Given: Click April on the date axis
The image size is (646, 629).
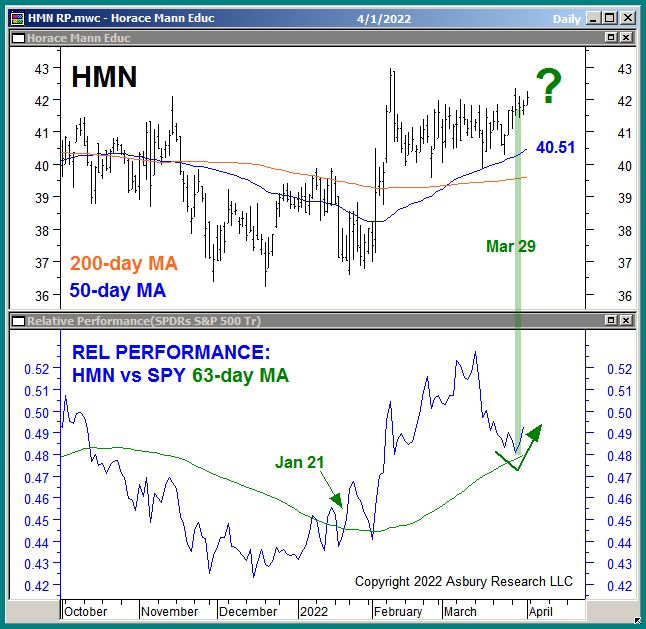Looking at the screenshot, I should (x=539, y=611).
